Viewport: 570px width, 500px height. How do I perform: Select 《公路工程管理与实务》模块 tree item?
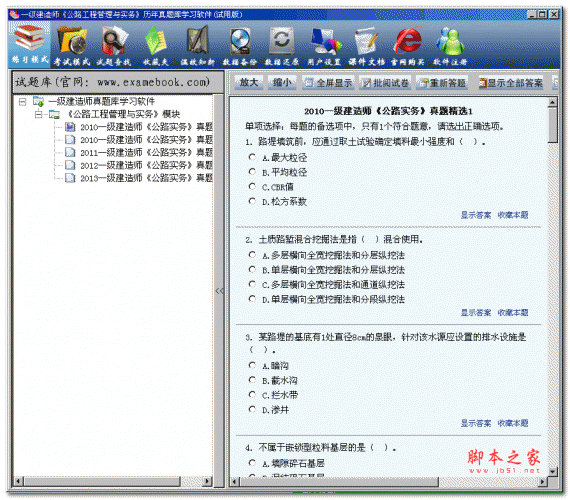[124, 114]
